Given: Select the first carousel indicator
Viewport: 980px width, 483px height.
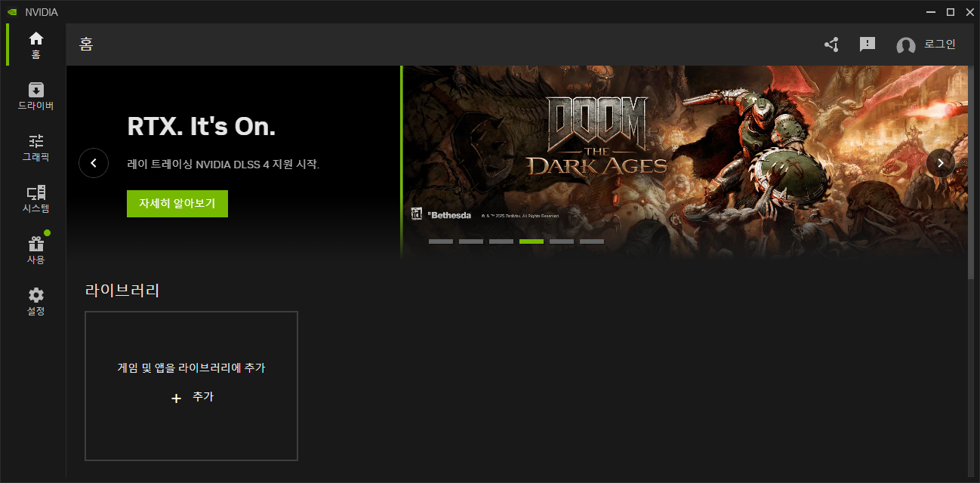Looking at the screenshot, I should 441,241.
